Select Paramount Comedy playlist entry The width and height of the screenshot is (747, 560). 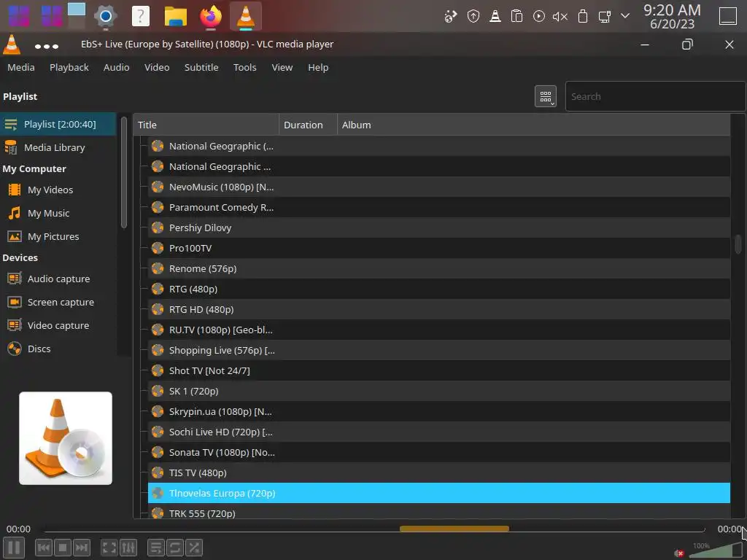(438, 208)
